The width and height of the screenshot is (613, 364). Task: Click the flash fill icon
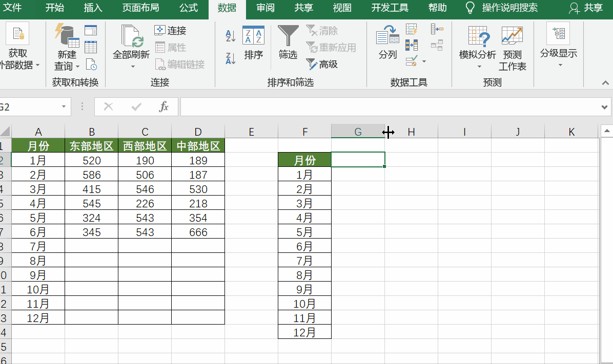point(412,29)
